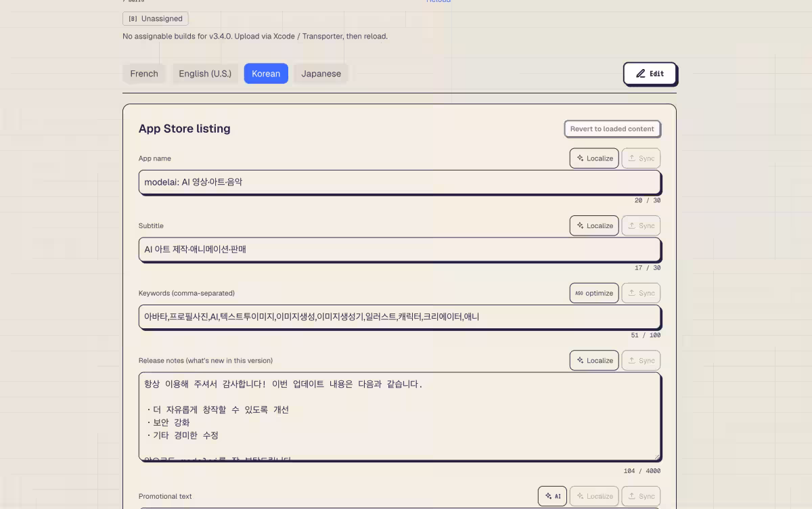Image resolution: width=812 pixels, height=509 pixels.
Task: Click inside the Release notes textarea
Action: coord(400,417)
